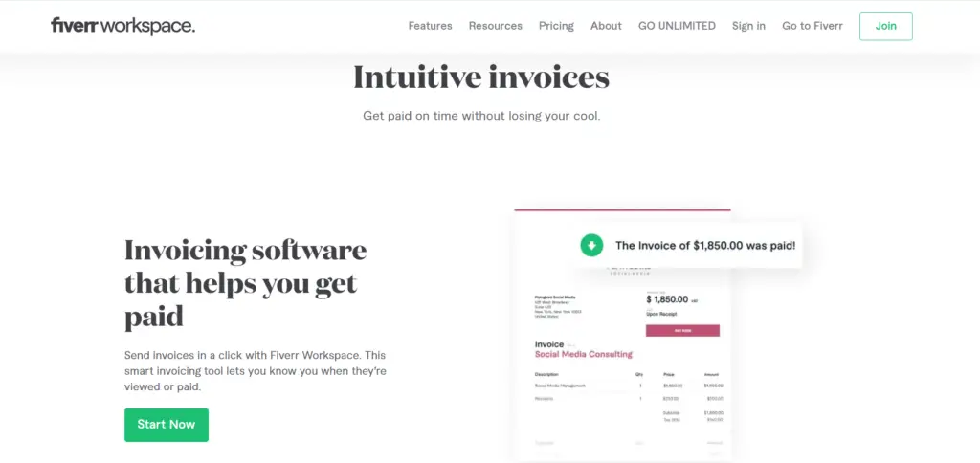The width and height of the screenshot is (980, 463).
Task: Click the 'Social Media Consulting' invoice title
Action: tap(584, 354)
